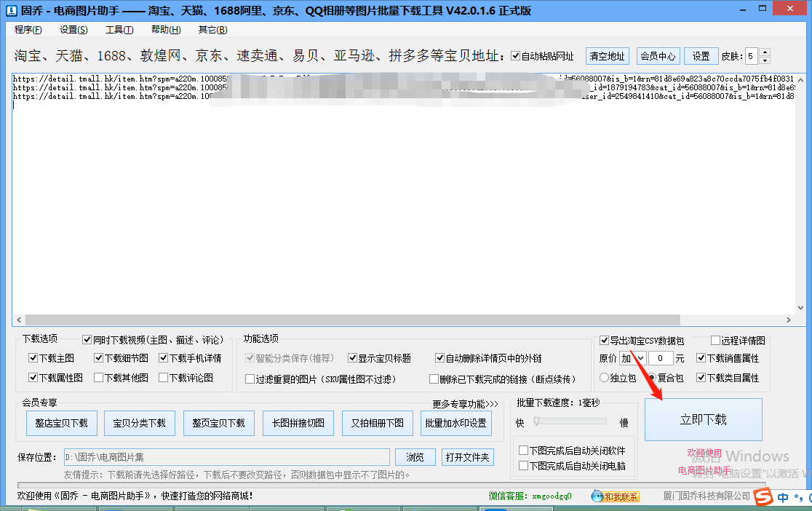Image resolution: width=812 pixels, height=511 pixels.
Task: Click 长图拼接切图 button
Action: pos(298,424)
